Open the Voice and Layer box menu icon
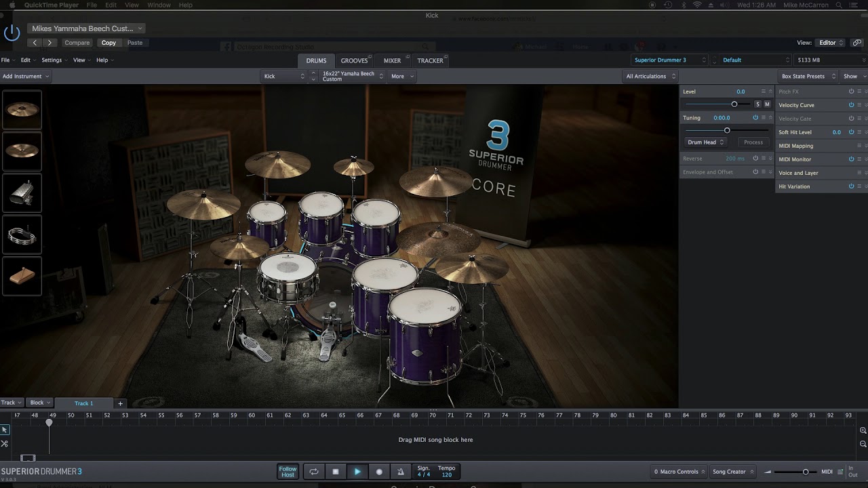 point(859,173)
